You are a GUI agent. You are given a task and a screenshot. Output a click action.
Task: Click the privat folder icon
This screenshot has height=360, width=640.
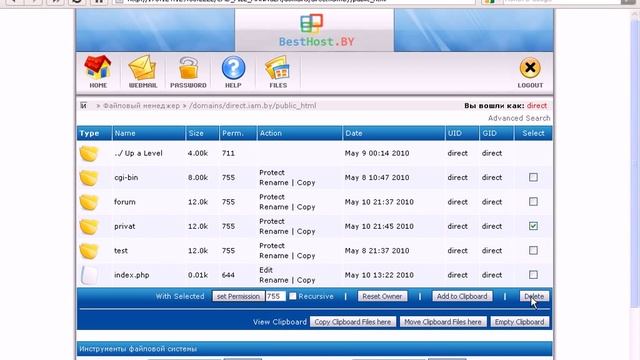click(89, 227)
